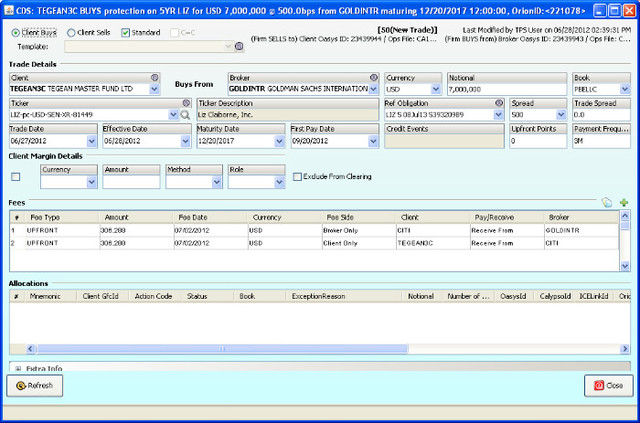
Task: Select the Client Buys radio button
Action: pos(16,33)
